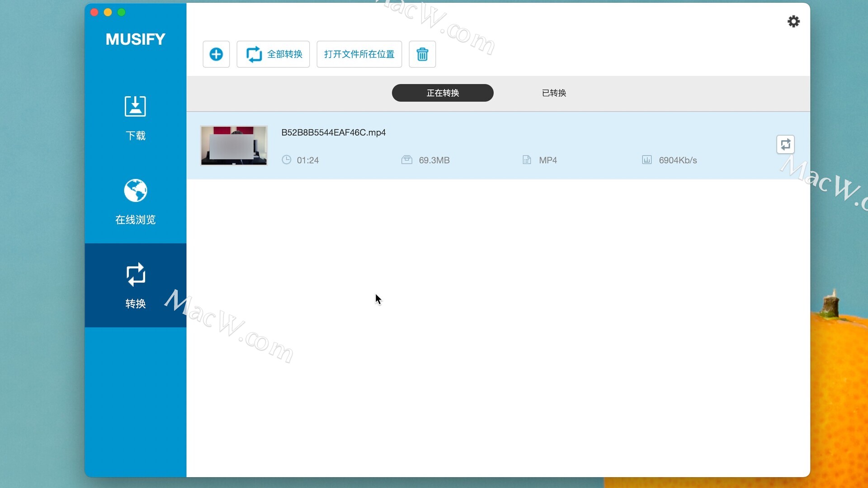Minimize the window with yellow button

[x=108, y=12]
